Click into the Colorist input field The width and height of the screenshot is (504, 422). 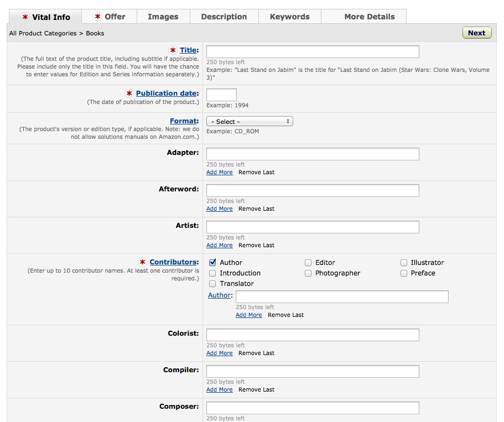(313, 335)
